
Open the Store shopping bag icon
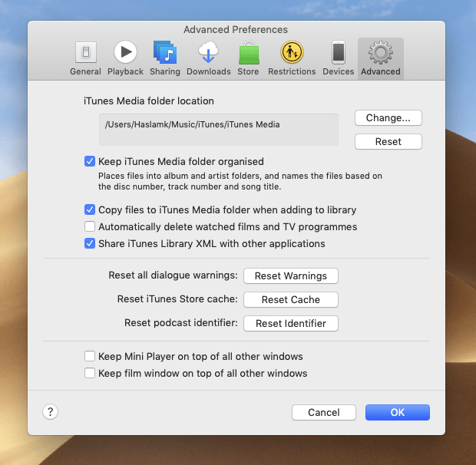click(x=249, y=52)
